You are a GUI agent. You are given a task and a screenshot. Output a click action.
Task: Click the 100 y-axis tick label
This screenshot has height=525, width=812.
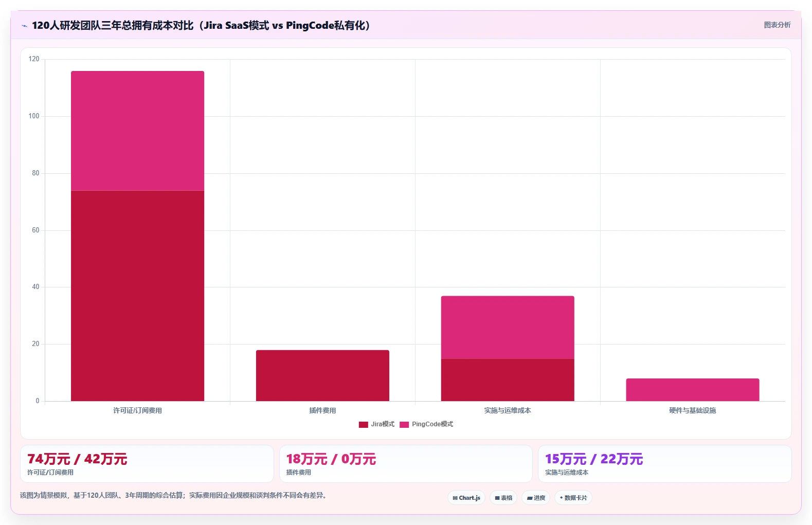click(x=34, y=116)
